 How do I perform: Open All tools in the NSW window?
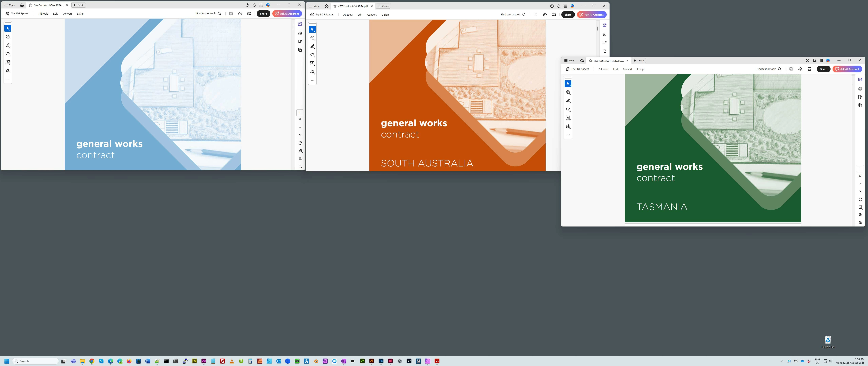[43, 14]
